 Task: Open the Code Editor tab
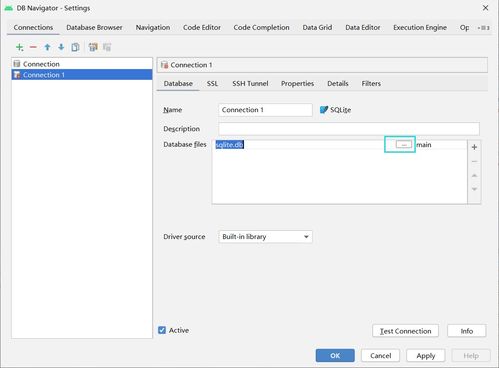202,28
